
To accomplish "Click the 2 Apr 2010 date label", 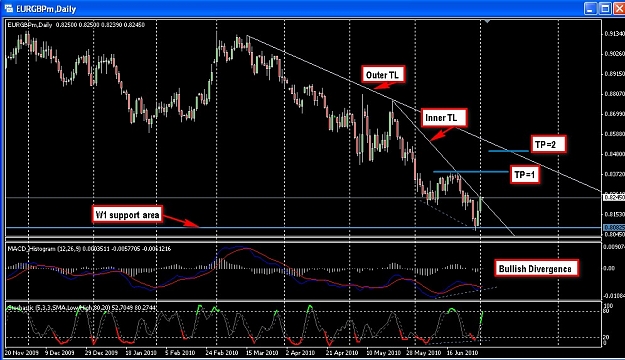I will tap(300, 353).
